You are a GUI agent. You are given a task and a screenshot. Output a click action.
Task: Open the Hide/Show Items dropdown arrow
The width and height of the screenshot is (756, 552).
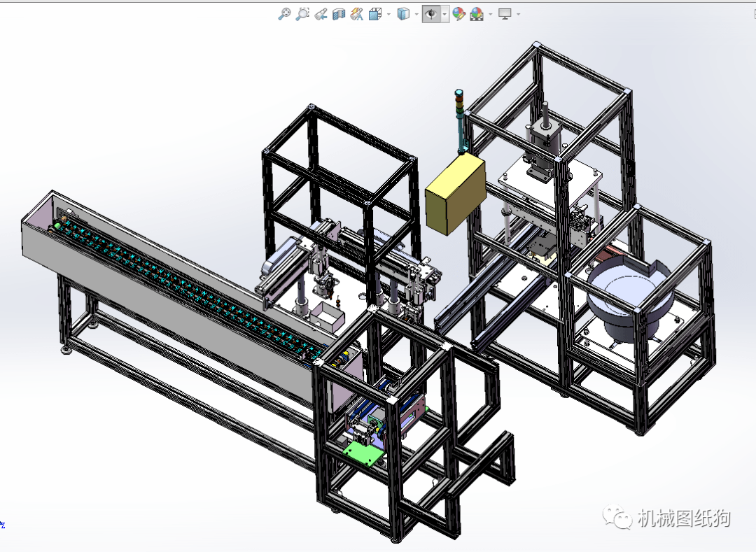(444, 15)
